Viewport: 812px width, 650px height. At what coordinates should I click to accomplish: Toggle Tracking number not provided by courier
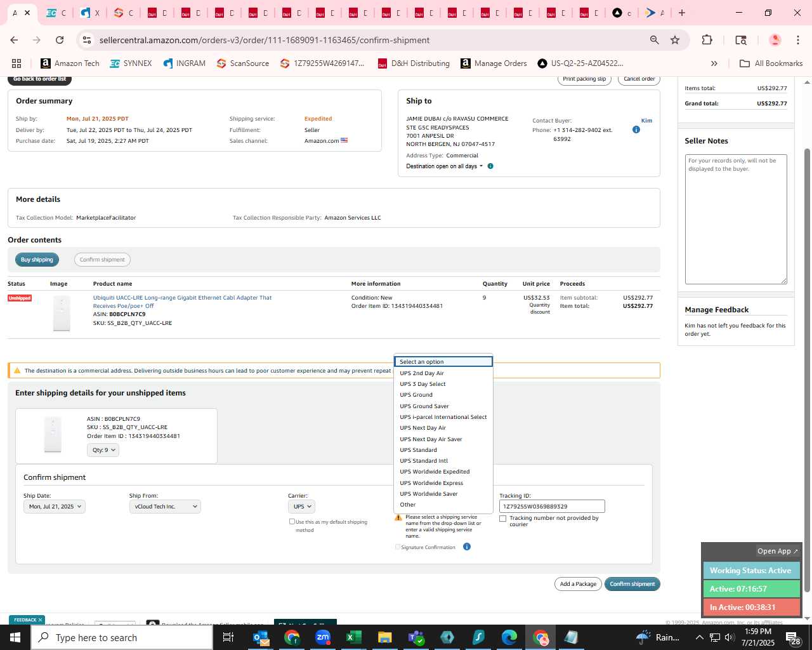click(x=503, y=519)
